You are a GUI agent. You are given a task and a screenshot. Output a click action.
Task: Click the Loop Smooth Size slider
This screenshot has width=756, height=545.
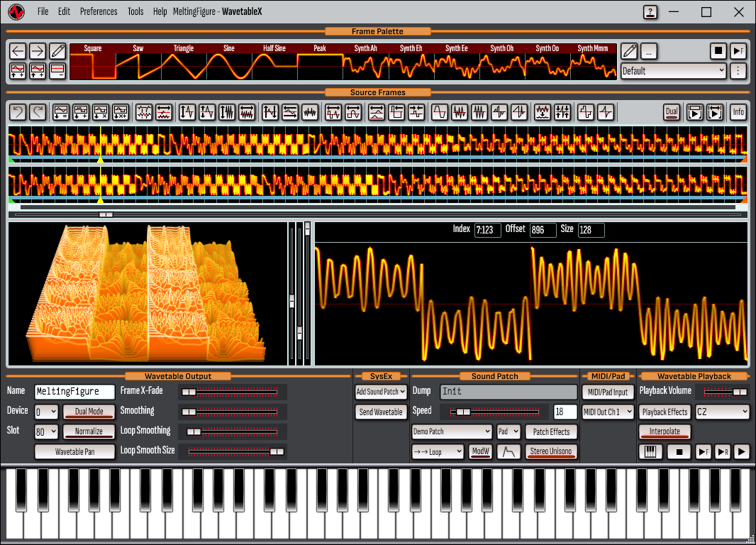click(233, 451)
